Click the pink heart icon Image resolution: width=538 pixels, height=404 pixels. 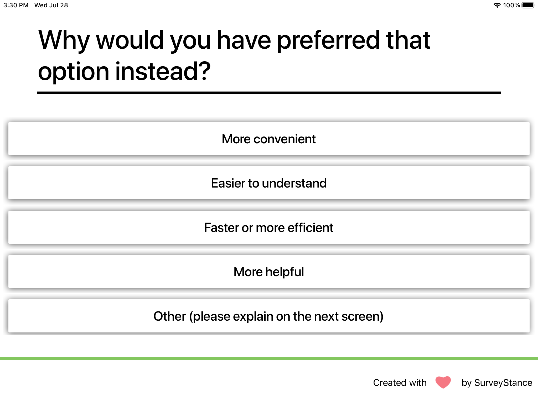point(443,382)
